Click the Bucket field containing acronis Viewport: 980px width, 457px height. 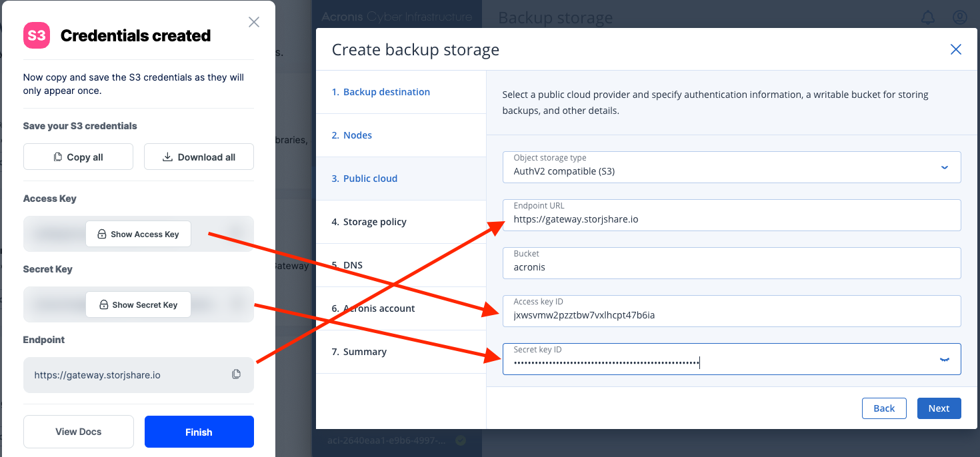pyautogui.click(x=731, y=262)
